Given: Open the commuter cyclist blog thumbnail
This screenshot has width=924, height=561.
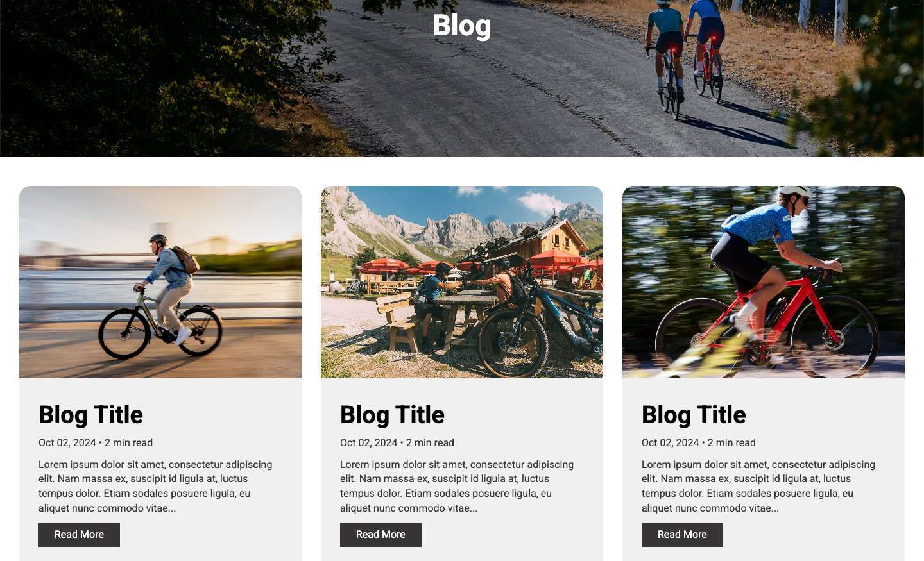Looking at the screenshot, I should click(160, 282).
